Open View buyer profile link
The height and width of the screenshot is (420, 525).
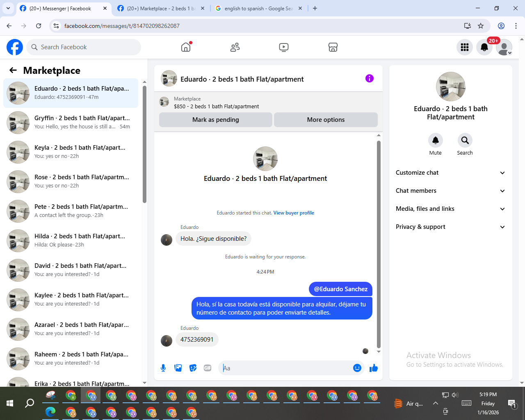[x=294, y=213]
